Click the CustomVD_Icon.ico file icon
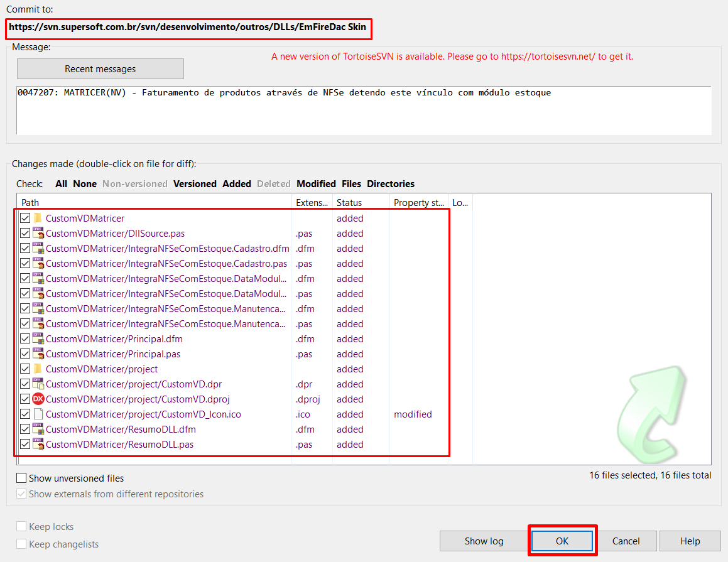 coord(38,414)
